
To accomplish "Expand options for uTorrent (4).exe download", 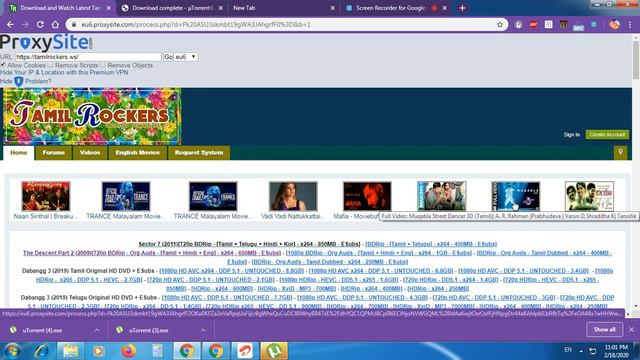I will pyautogui.click(x=97, y=330).
